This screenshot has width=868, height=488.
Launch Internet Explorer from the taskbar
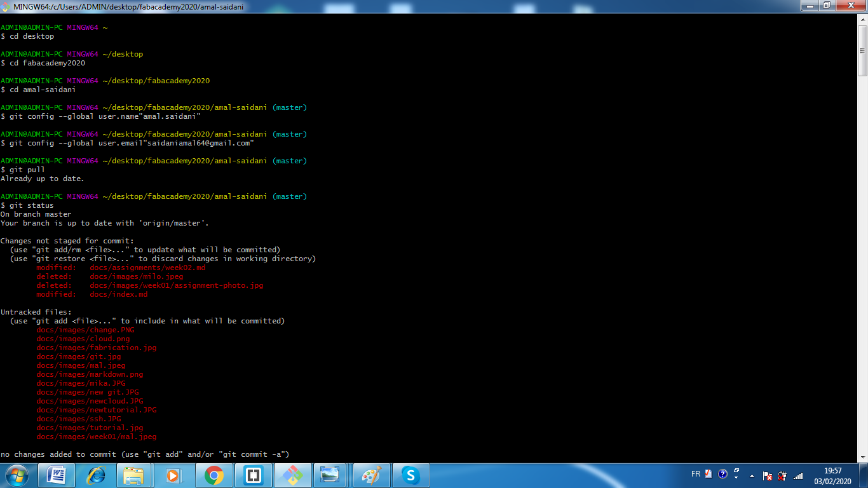[x=96, y=475]
